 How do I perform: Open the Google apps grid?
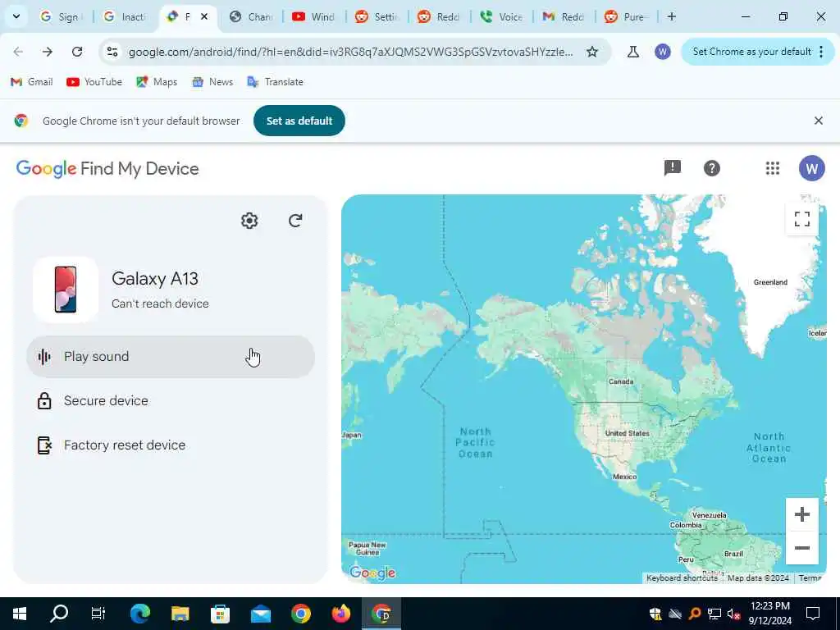(773, 168)
